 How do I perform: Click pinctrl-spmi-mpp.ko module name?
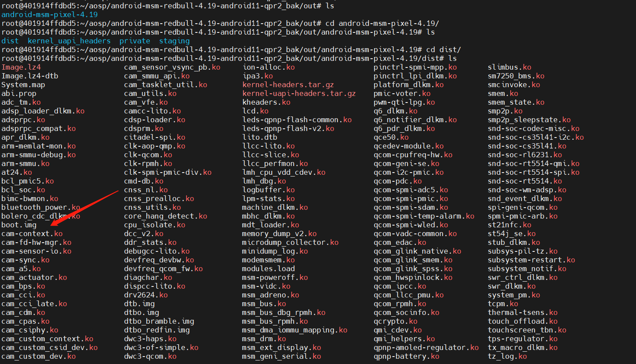[415, 67]
